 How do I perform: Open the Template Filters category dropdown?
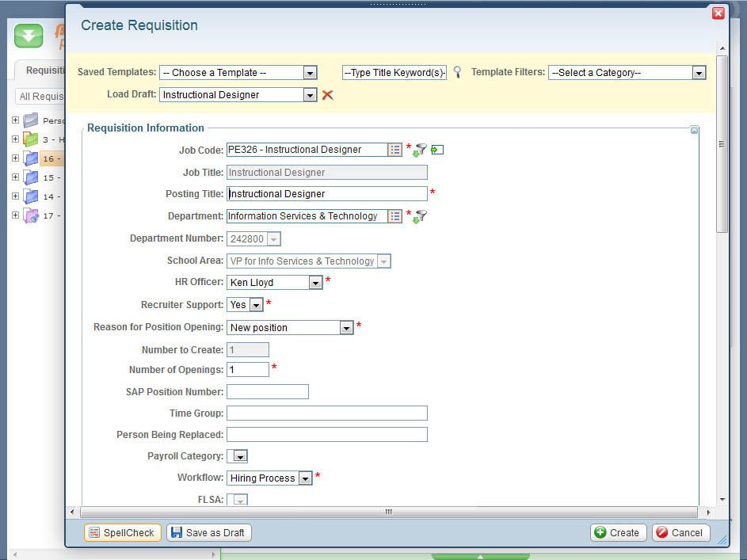pos(699,73)
